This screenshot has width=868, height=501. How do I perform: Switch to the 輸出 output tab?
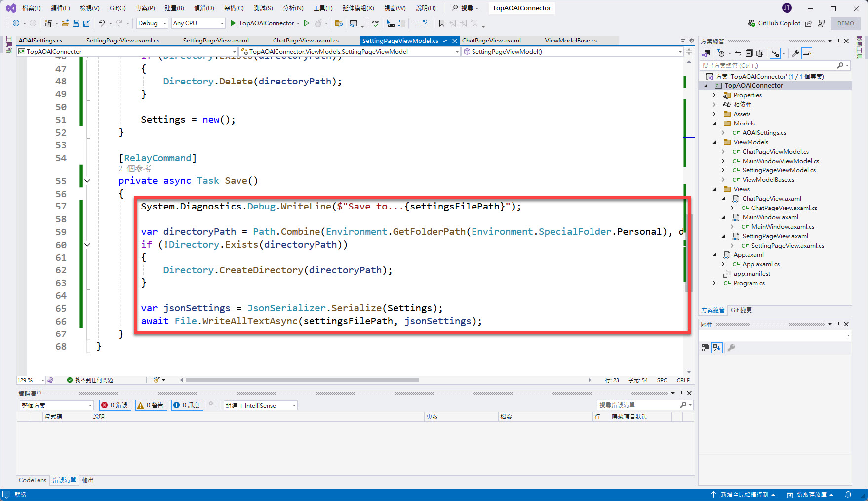[x=88, y=480]
